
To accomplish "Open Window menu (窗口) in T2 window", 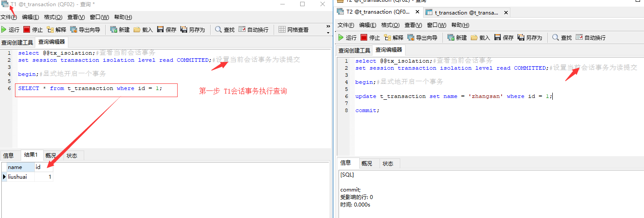I will coord(436,25).
